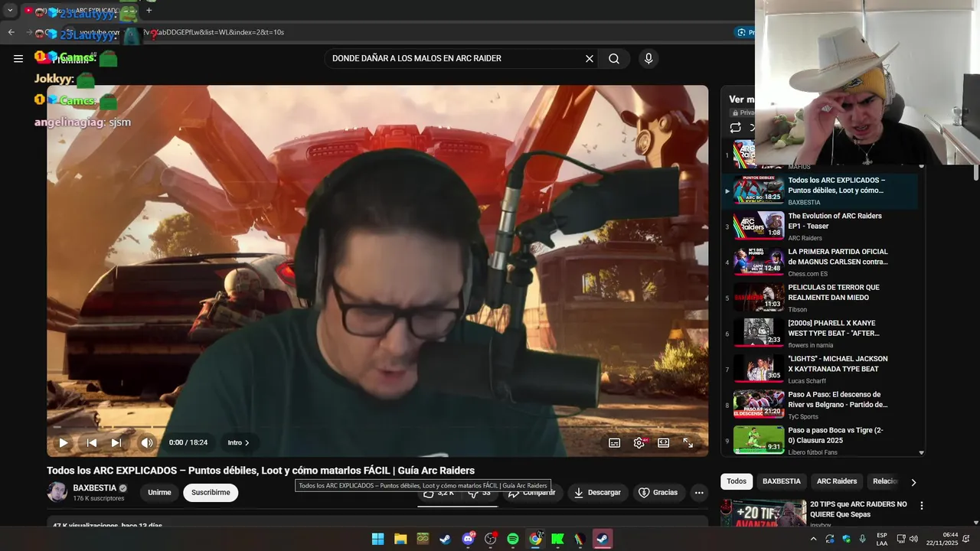This screenshot has height=551, width=980.
Task: Click Descargar to download video
Action: [598, 493]
